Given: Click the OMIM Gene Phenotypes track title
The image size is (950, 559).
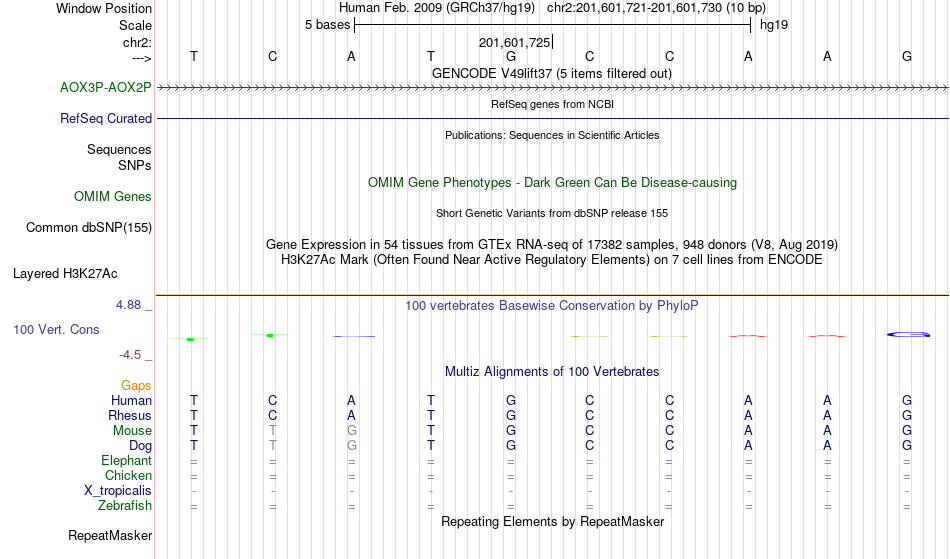Looking at the screenshot, I should click(x=552, y=182).
